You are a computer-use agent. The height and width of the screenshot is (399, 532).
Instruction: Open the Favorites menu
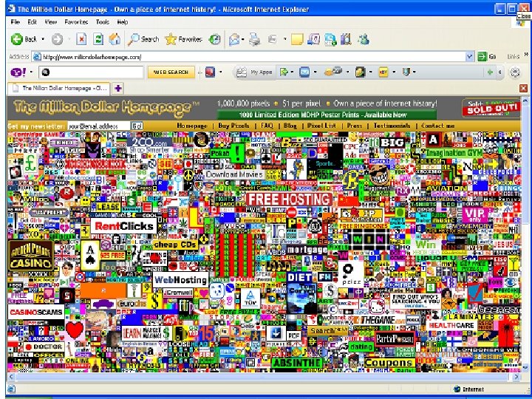[x=76, y=22]
